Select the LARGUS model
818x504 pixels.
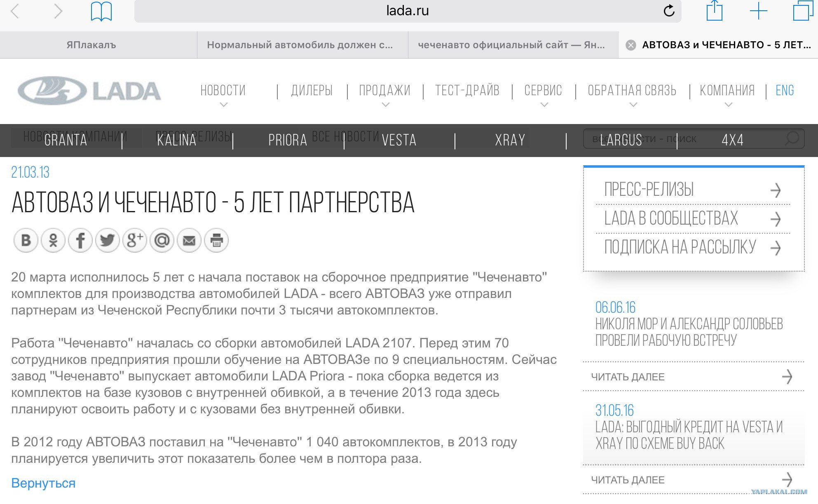621,140
